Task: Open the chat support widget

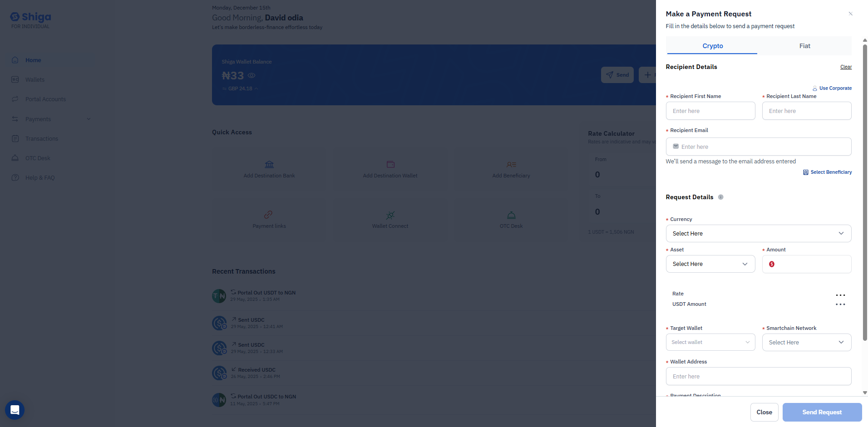Action: click(x=15, y=410)
